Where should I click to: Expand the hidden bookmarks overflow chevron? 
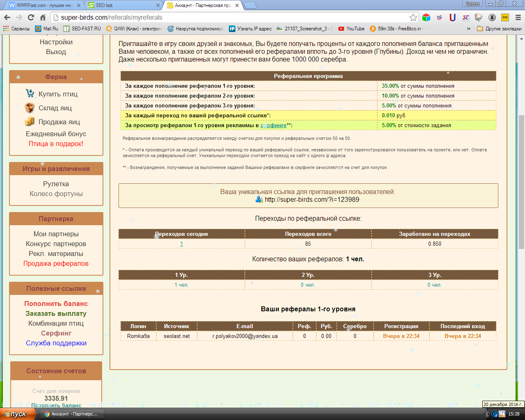point(469,29)
